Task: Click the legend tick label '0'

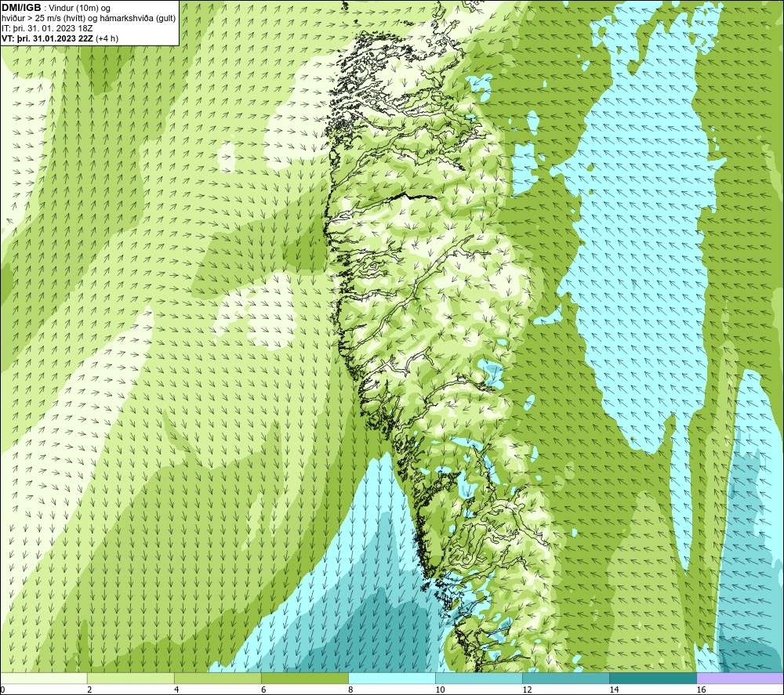Action: coord(2,690)
